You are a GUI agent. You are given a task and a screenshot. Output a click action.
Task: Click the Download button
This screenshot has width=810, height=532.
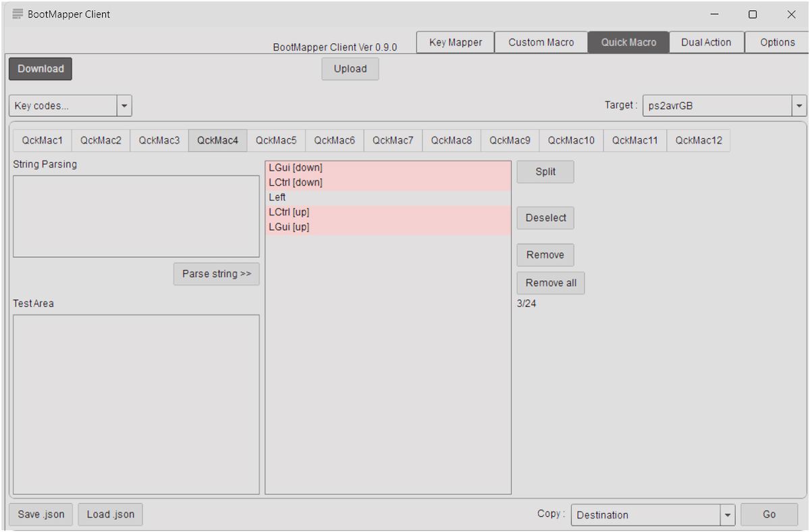pyautogui.click(x=40, y=68)
